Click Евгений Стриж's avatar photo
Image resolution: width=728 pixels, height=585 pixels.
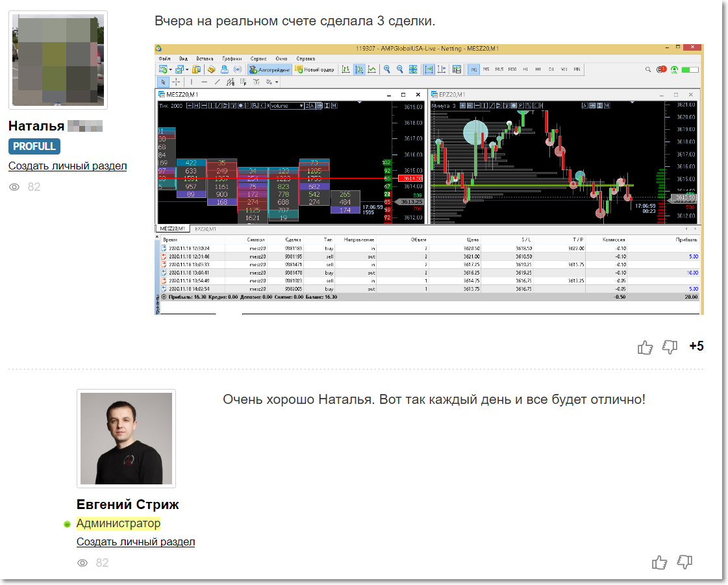(x=126, y=438)
